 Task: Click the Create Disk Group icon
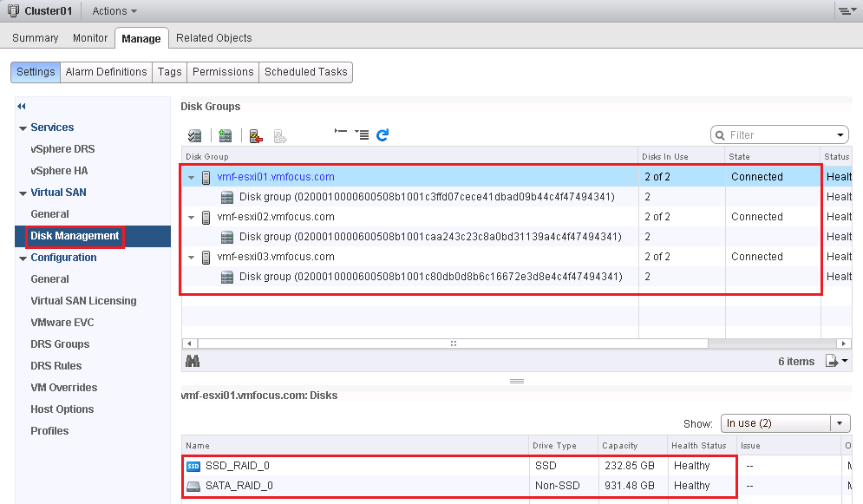coord(226,135)
